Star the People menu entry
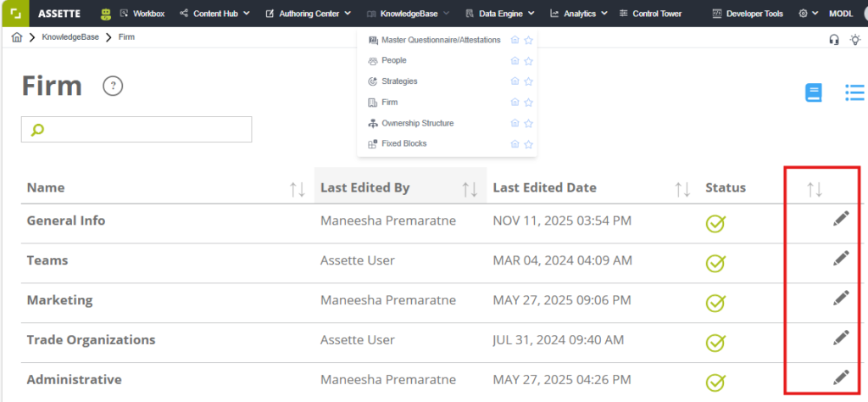Screen dimensions: 868x402 [x=528, y=61]
